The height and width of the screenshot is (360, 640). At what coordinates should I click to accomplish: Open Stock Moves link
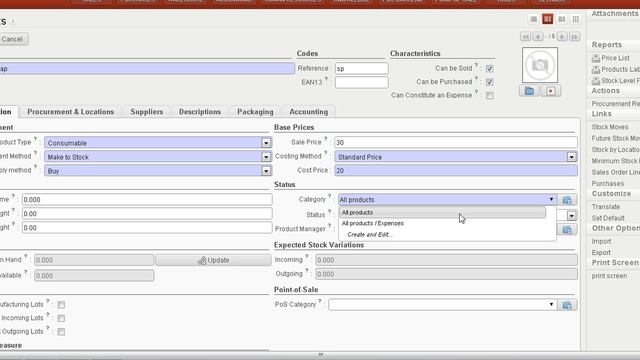(x=610, y=127)
